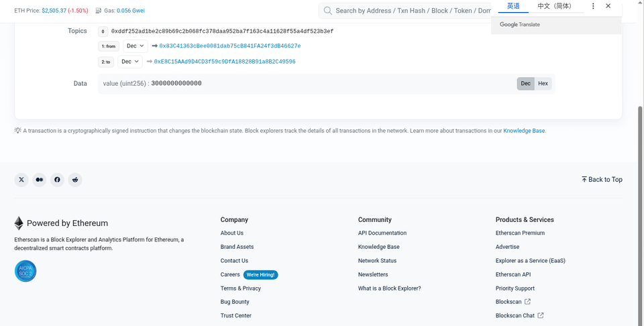Screen dimensions: 644x326
Task: Open Google Translate options menu
Action: tap(593, 6)
